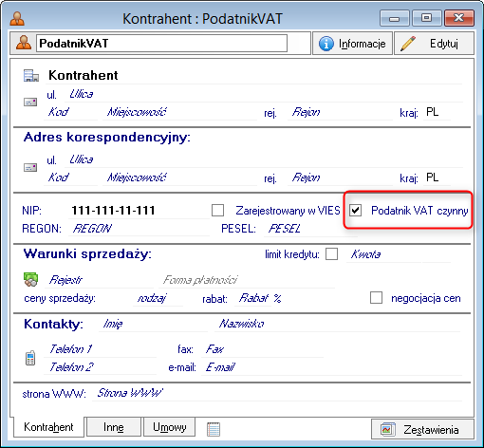This screenshot has height=448, width=484.
Task: Click the Rejestr field under Warunki sprzedaży
Action: [x=99, y=280]
